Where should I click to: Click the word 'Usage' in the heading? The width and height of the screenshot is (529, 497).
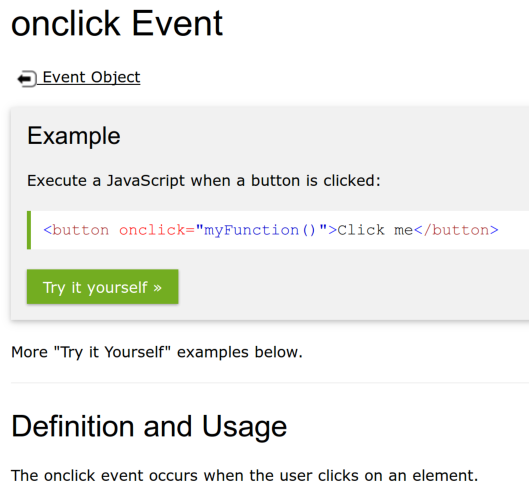point(244,427)
